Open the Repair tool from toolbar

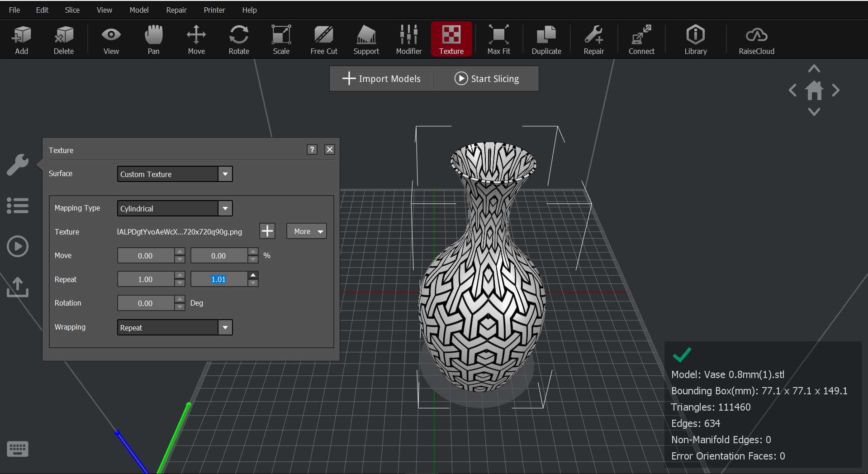(593, 39)
